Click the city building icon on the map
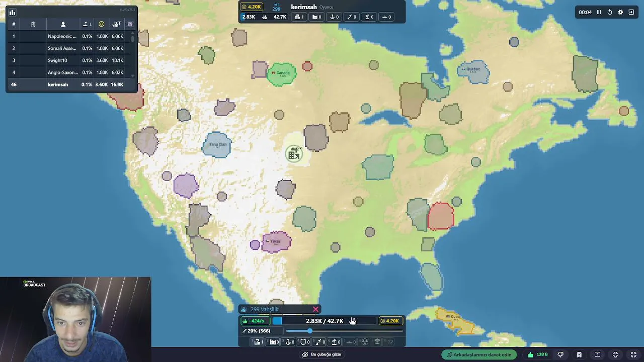 coord(294,154)
